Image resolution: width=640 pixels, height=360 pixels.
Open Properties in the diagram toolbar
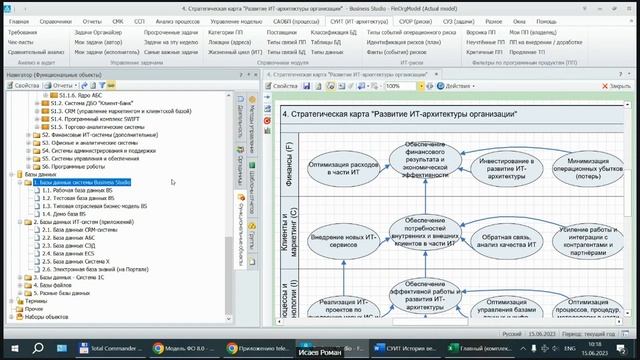(x=282, y=86)
